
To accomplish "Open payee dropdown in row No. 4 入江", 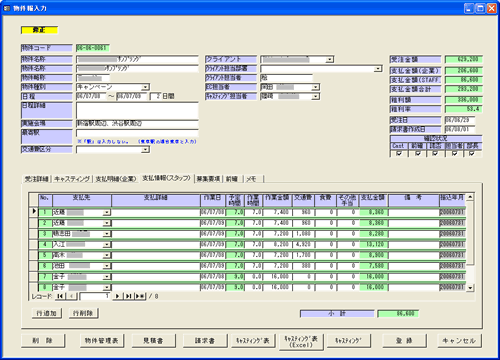I will coord(107,244).
